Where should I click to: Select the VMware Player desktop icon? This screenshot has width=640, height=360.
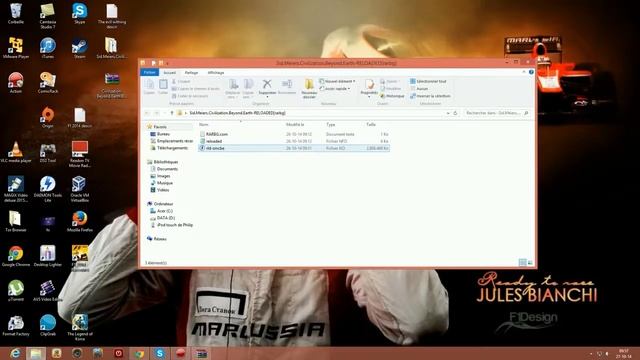pos(16,48)
